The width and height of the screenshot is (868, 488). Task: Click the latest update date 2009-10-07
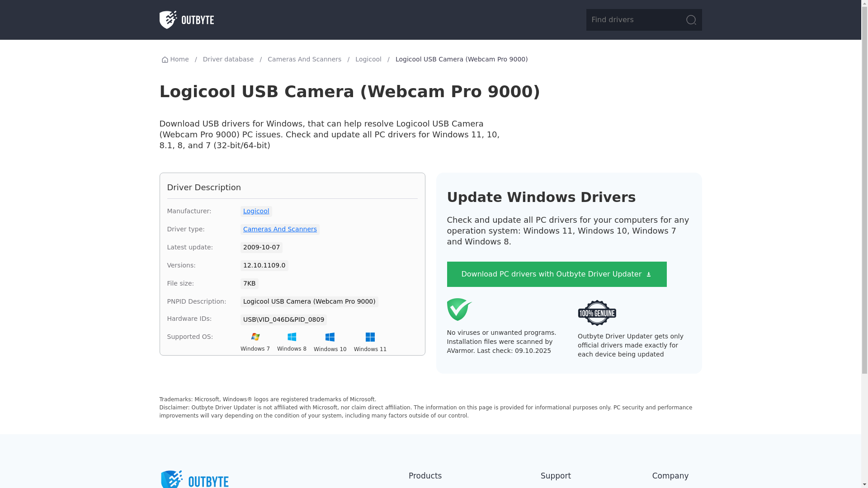[x=261, y=247]
